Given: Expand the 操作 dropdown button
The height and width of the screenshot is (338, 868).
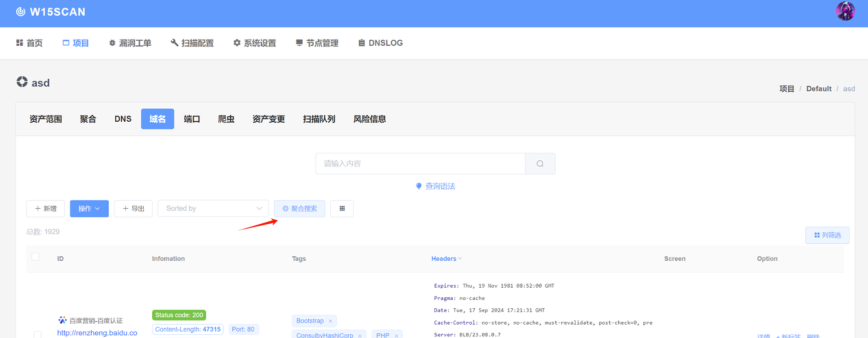Looking at the screenshot, I should (89, 208).
